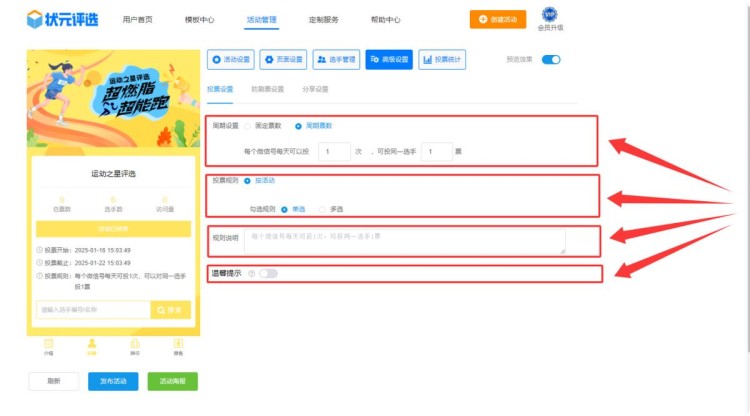Viewport: 750px width, 416px height.
Task: Click the VIP 会员升级 badge icon
Action: [550, 14]
